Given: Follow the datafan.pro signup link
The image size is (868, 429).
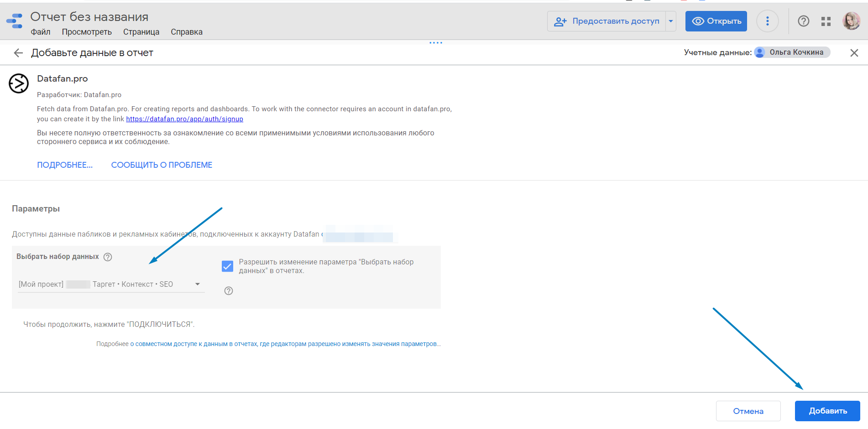Looking at the screenshot, I should tap(184, 119).
